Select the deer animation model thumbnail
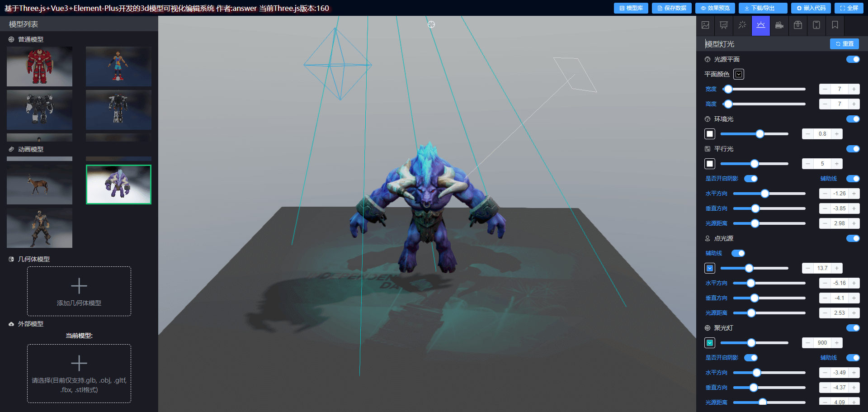The image size is (868, 412). 39,185
